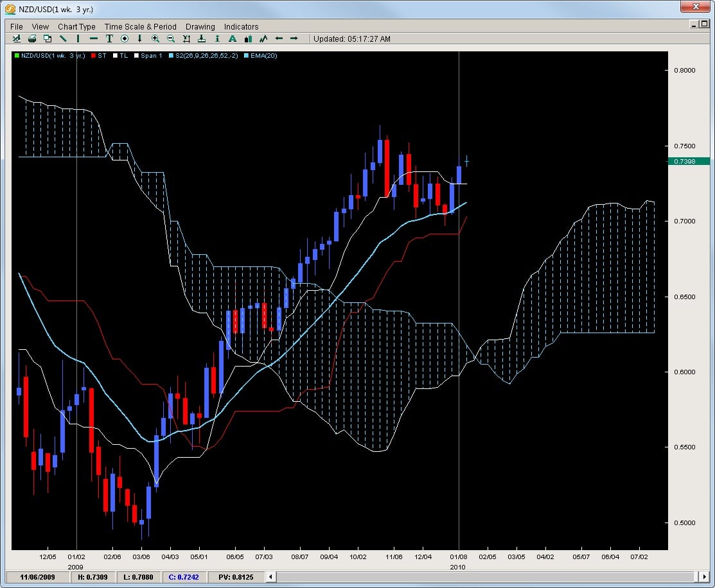
Task: Open the Drawing menu
Action: [x=200, y=26]
